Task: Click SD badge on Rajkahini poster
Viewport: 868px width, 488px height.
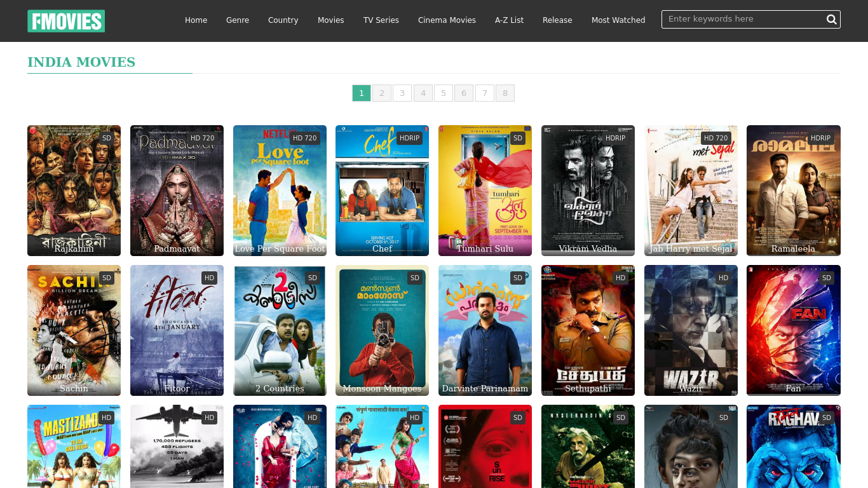Action: (x=106, y=138)
